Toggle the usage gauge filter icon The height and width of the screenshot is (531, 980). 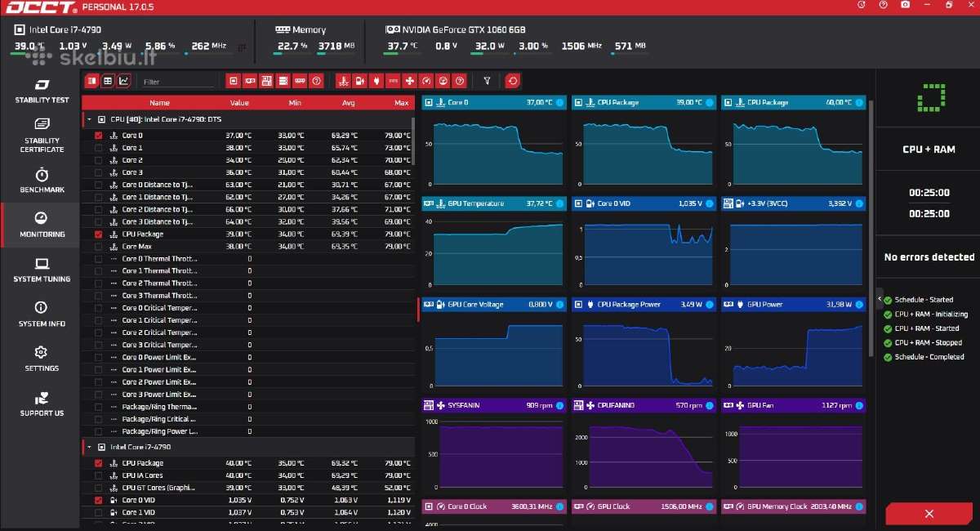[443, 81]
